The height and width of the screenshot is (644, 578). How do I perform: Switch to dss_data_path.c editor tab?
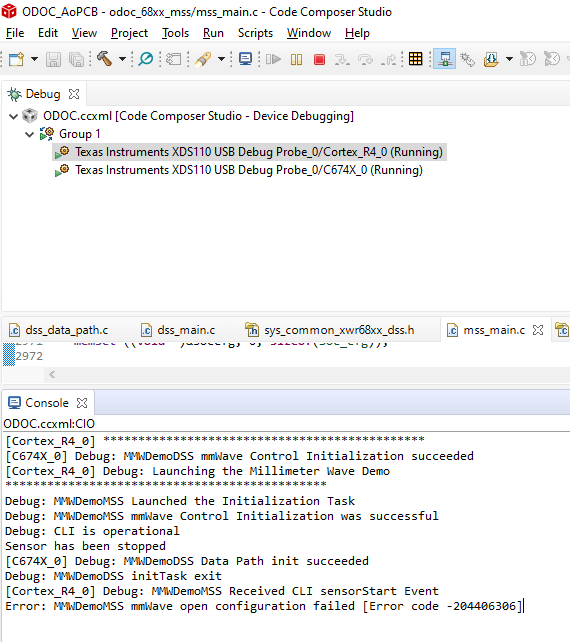pyautogui.click(x=59, y=330)
